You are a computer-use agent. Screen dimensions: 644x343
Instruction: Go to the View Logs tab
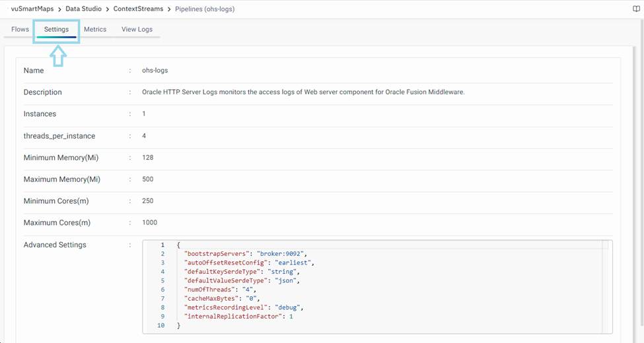pos(137,30)
